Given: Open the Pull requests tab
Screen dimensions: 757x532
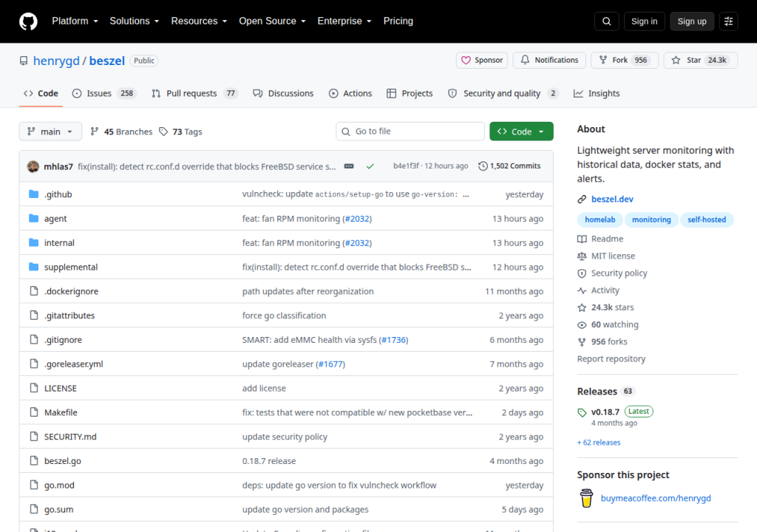Looking at the screenshot, I should point(194,93).
